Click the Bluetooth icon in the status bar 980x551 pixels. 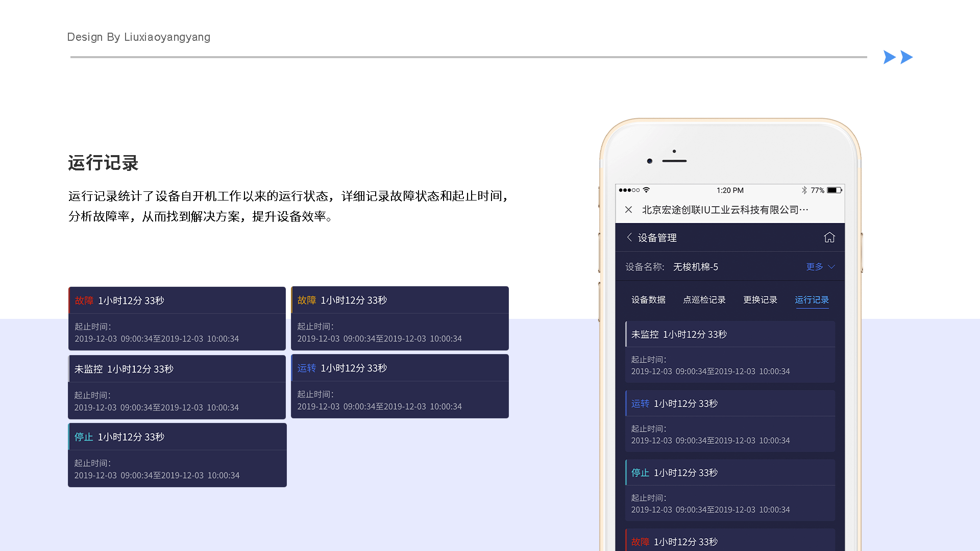click(x=804, y=190)
